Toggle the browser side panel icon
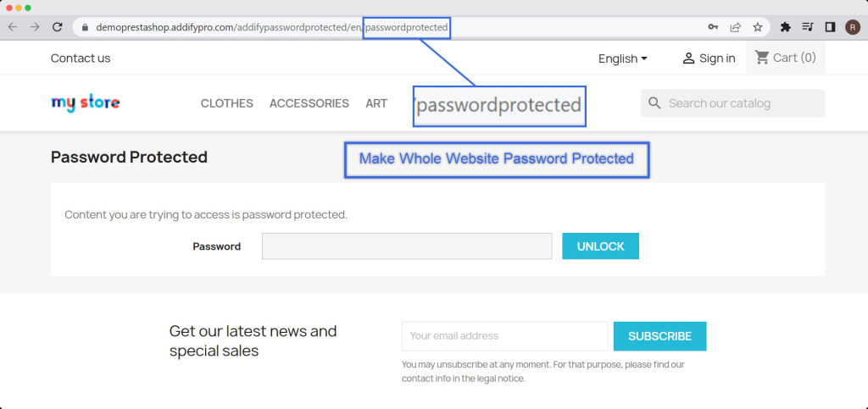The width and height of the screenshot is (868, 409). tap(830, 27)
